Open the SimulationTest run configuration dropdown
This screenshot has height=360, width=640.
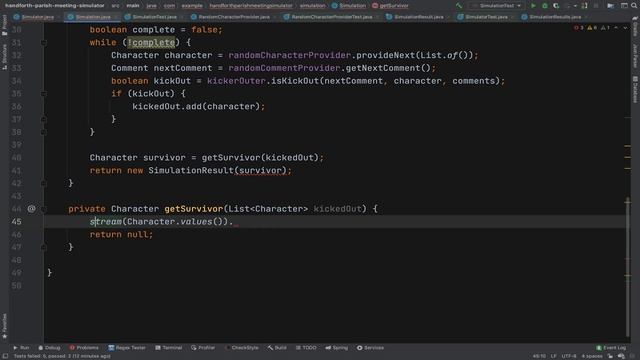(496, 6)
